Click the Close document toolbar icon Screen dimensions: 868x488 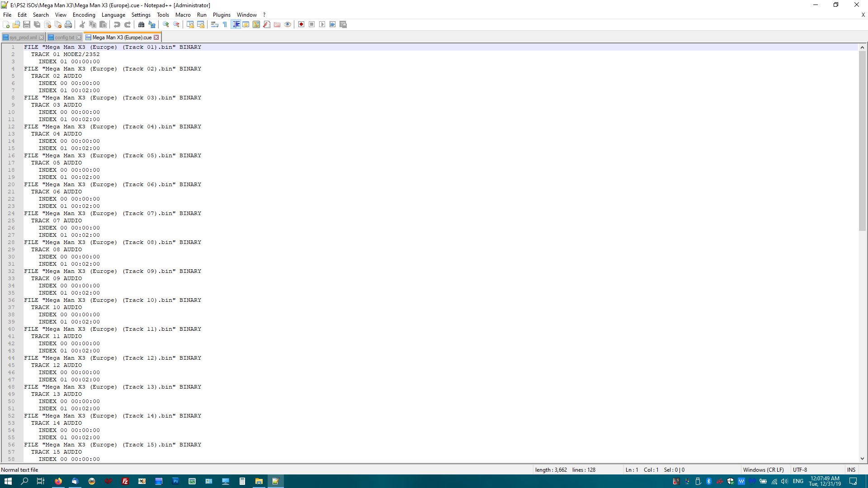click(x=47, y=24)
